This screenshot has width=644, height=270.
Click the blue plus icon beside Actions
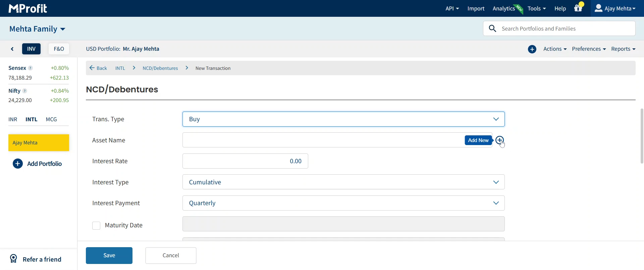pyautogui.click(x=532, y=49)
